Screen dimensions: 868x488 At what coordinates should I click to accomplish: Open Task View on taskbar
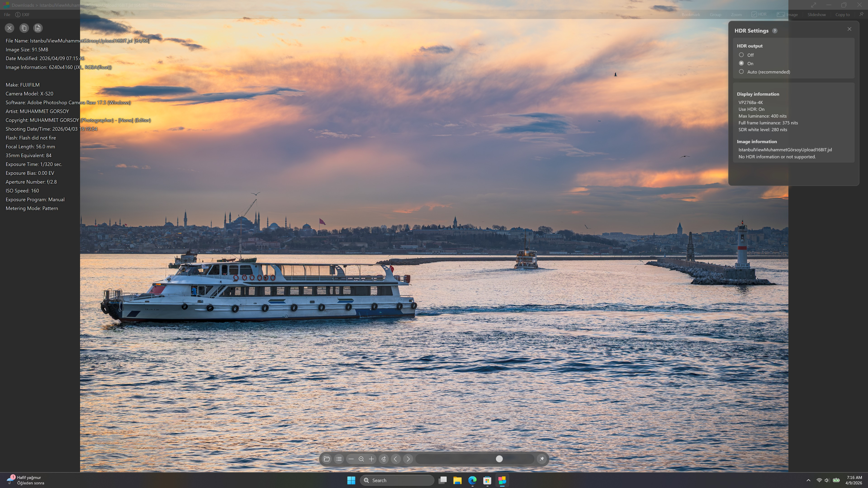click(x=442, y=480)
